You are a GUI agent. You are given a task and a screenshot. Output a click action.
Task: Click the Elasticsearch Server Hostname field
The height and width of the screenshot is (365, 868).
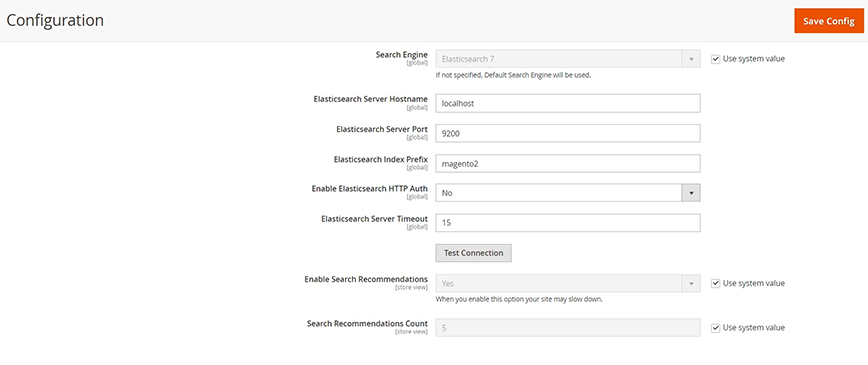(x=568, y=103)
